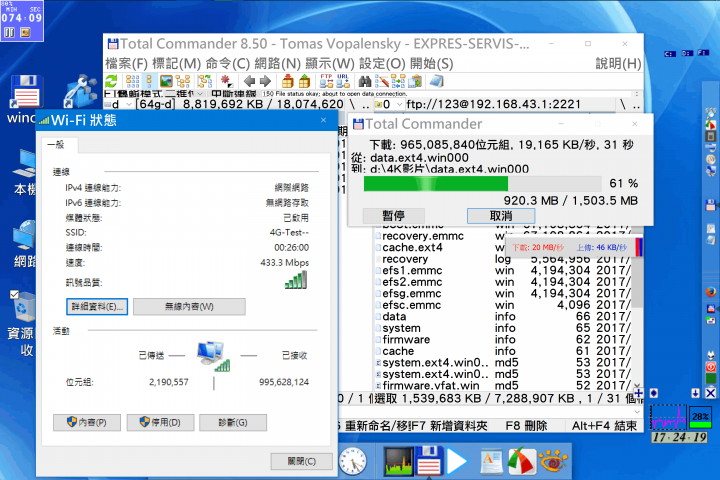Switch to brief file names view icon
This screenshot has width=720, height=480.
click(133, 82)
